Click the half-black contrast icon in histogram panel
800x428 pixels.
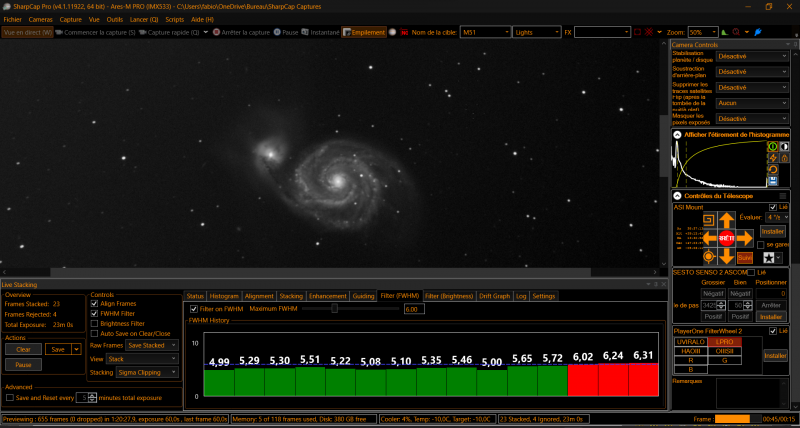click(x=784, y=147)
